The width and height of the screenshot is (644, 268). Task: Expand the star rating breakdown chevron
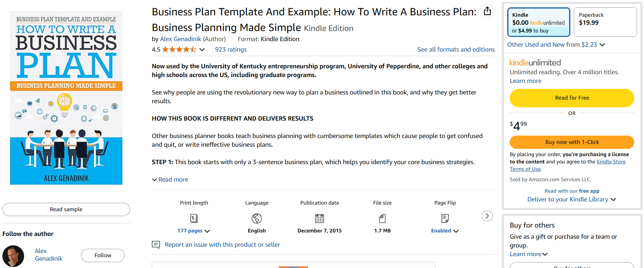point(202,49)
